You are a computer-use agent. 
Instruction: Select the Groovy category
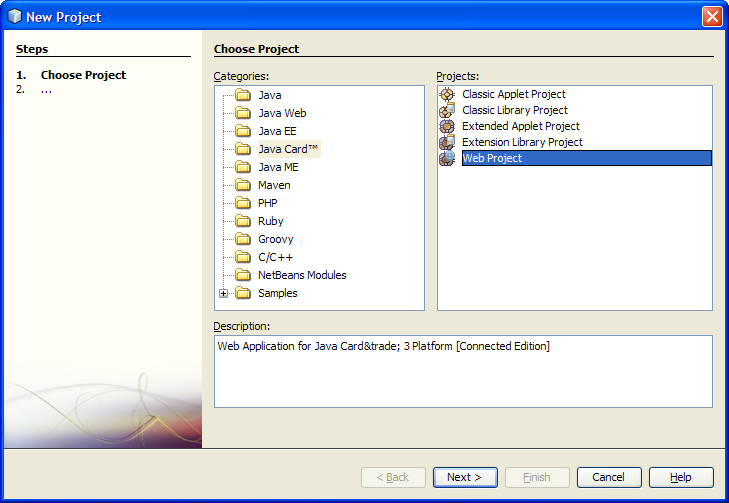point(275,239)
